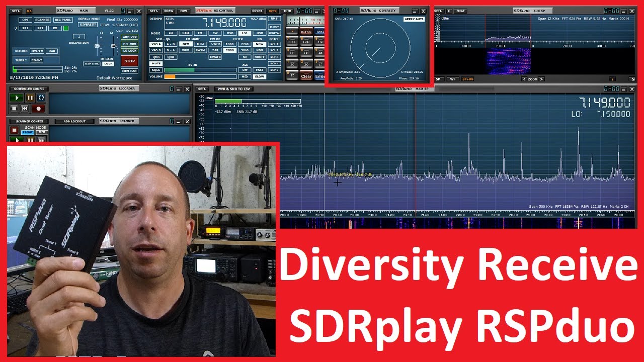Screen dimensions: 644x362
Task: Click the green indicator next to RX
Action: (x=66, y=28)
